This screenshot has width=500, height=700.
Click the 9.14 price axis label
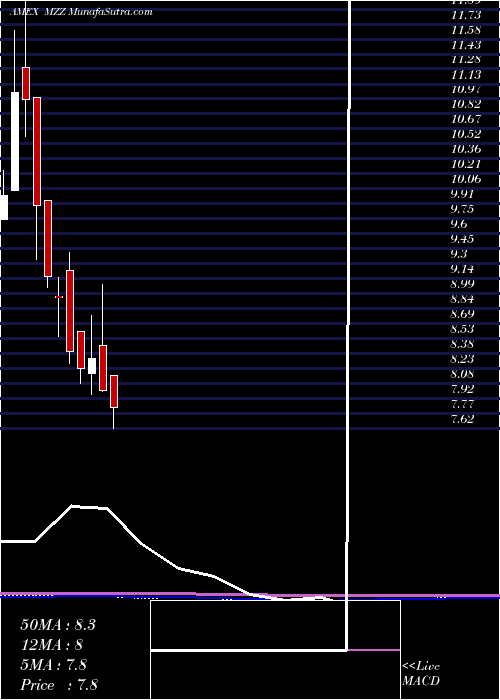[x=462, y=269]
